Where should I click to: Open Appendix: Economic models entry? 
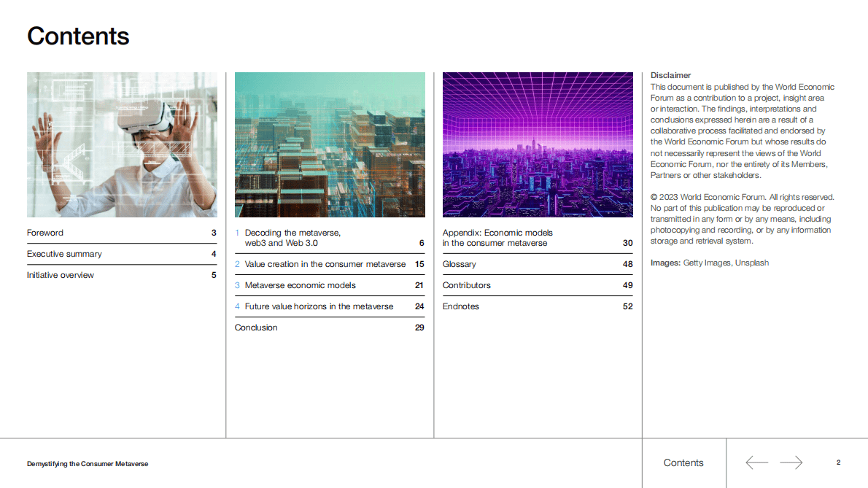(x=497, y=238)
